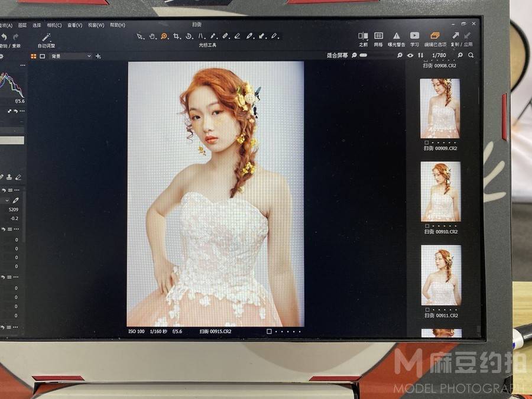532x399 pixels.
Task: Select the Rotate straighten tool
Action: coord(189,36)
